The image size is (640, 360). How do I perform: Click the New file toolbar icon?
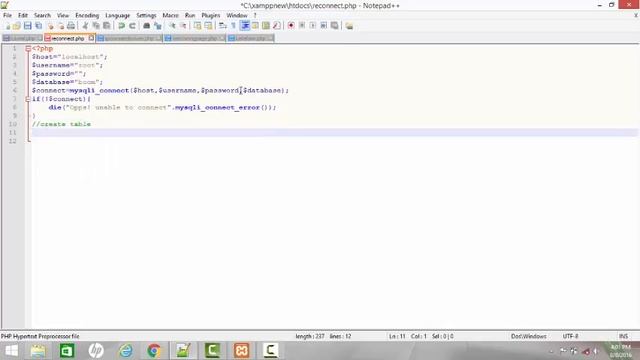pyautogui.click(x=7, y=26)
